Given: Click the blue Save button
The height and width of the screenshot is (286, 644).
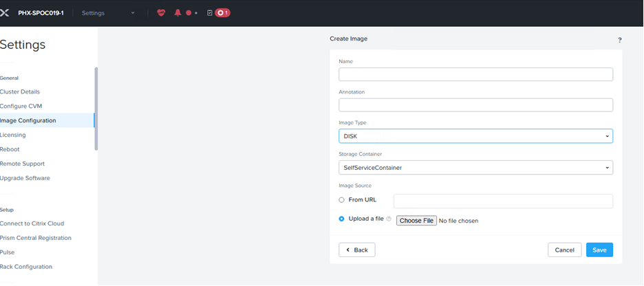Looking at the screenshot, I should coord(599,250).
